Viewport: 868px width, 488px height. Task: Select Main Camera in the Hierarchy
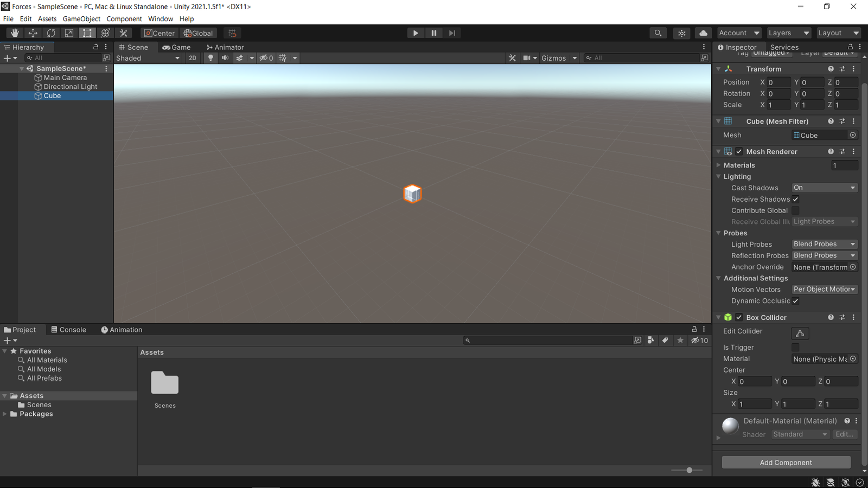65,78
